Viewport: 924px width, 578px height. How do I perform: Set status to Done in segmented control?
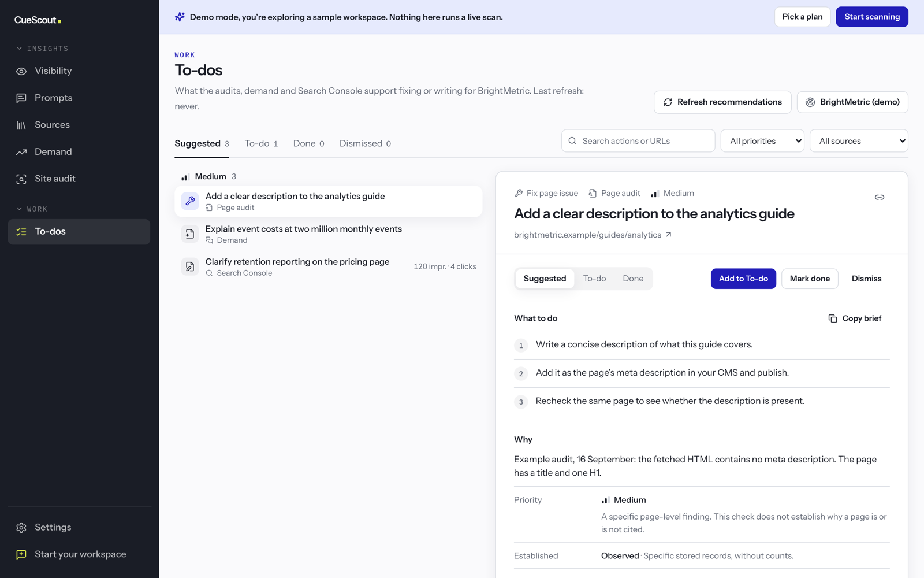(633, 279)
